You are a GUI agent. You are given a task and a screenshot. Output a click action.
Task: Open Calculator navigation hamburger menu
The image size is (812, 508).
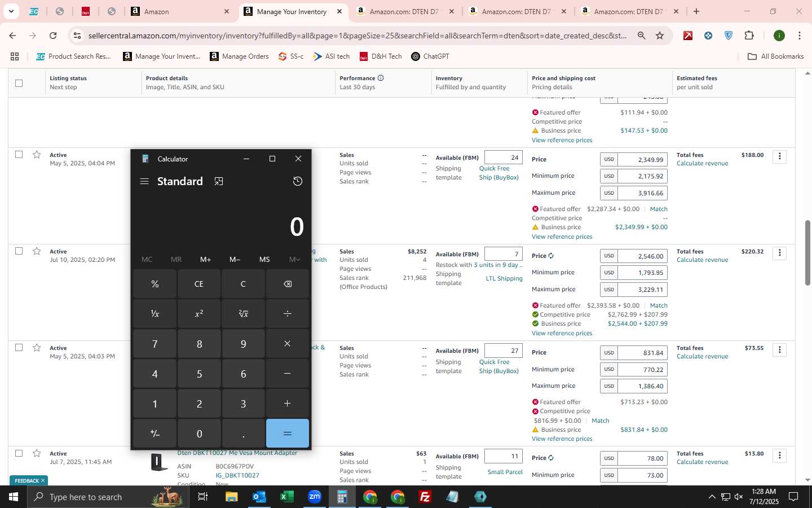click(144, 181)
